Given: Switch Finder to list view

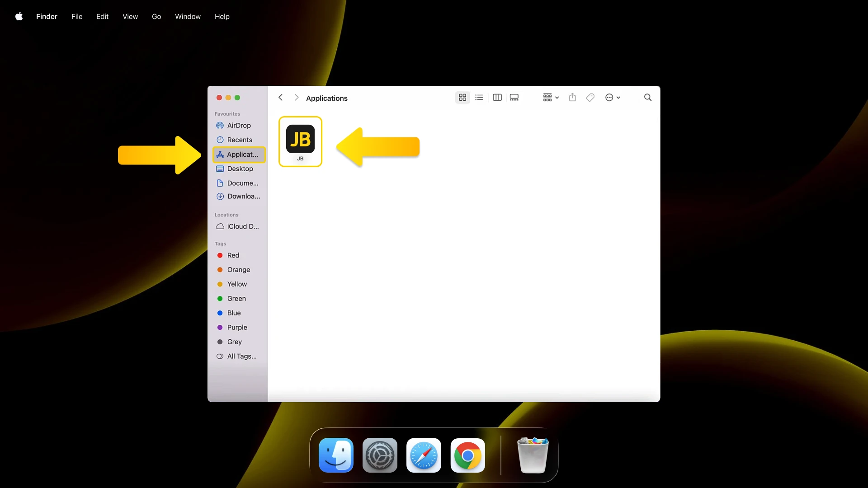Looking at the screenshot, I should pyautogui.click(x=479, y=97).
